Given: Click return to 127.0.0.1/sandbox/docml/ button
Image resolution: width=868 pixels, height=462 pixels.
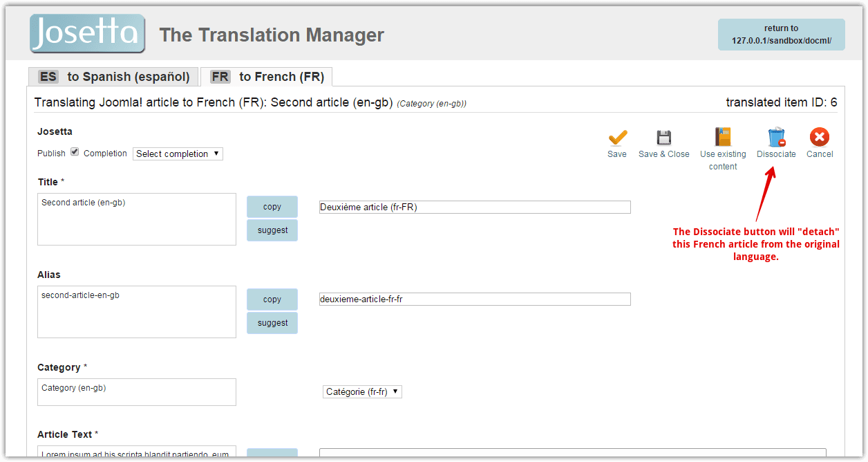Looking at the screenshot, I should coord(781,35).
